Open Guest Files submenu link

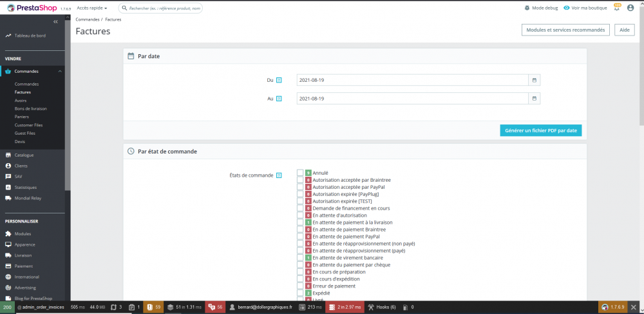[x=25, y=133]
